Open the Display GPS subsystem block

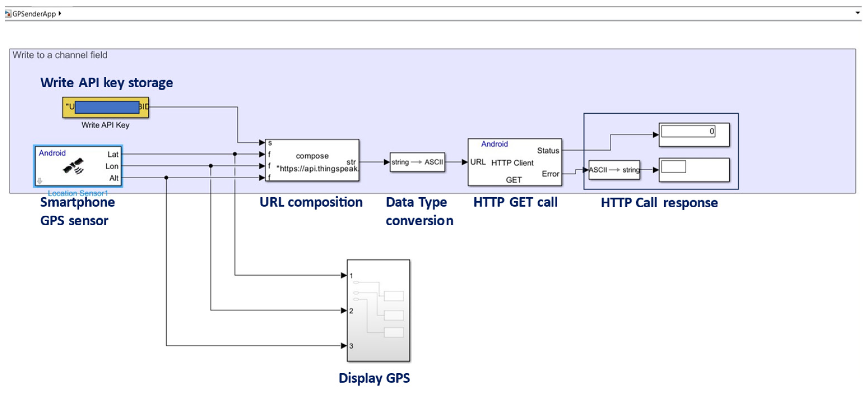pos(378,310)
